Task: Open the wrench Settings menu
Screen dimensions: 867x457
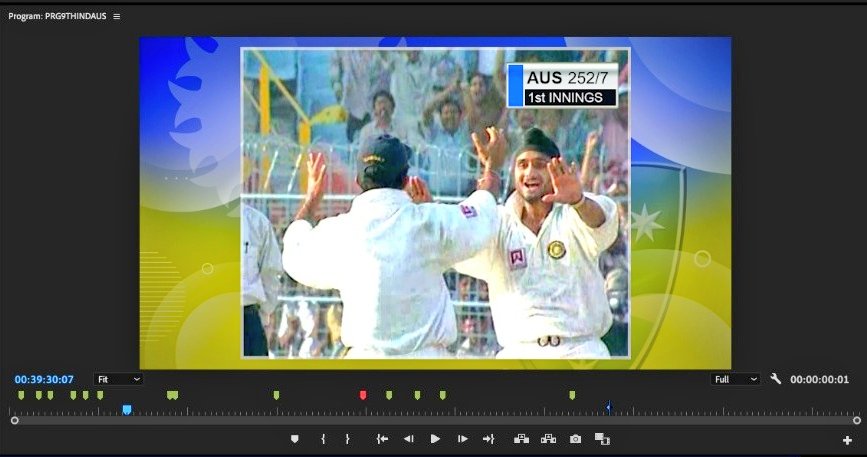Action: [776, 379]
